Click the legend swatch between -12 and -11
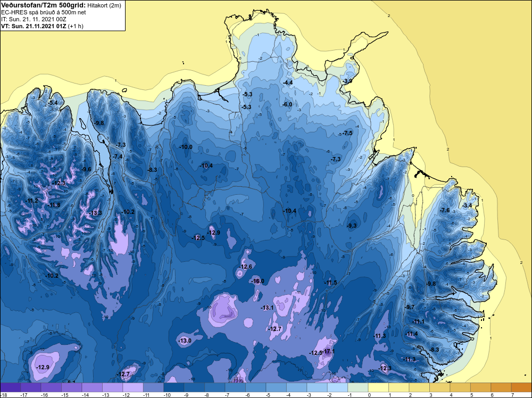 point(133,387)
